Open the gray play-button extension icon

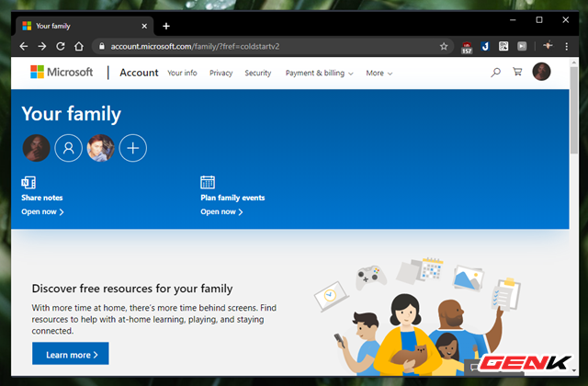[x=522, y=46]
